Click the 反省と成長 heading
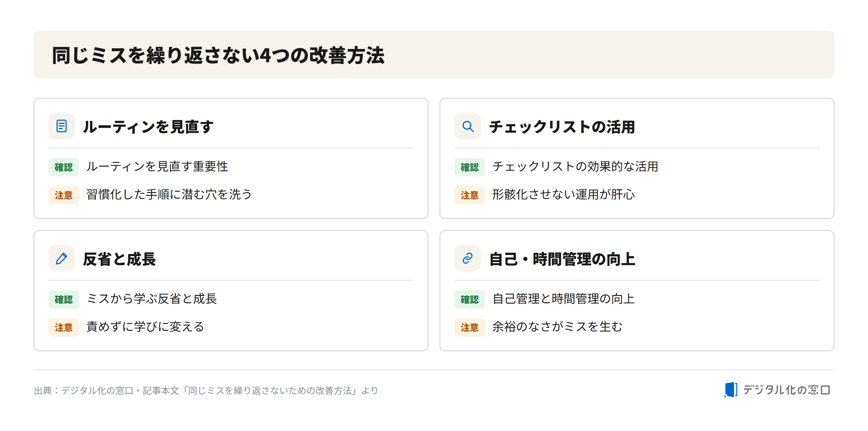This screenshot has width=868, height=431. pos(119,259)
